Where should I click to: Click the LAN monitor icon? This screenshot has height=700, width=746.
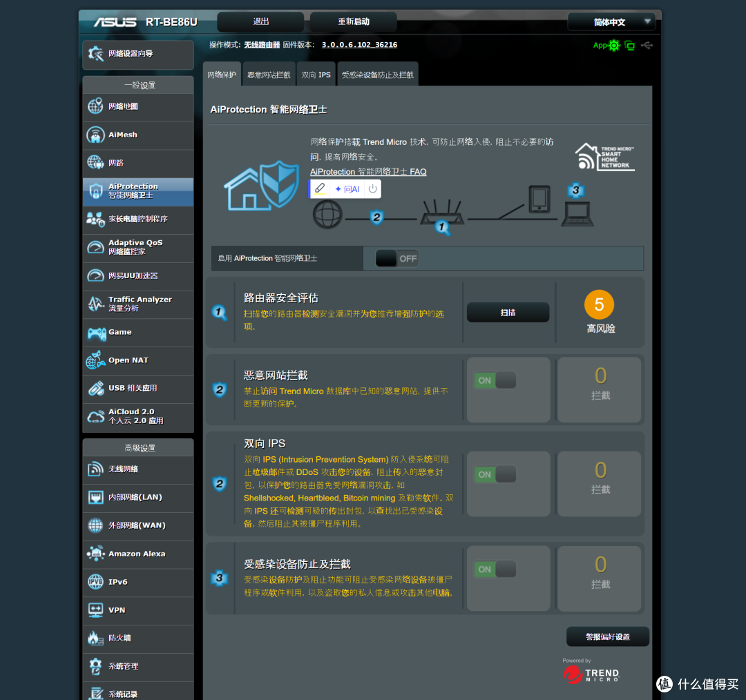[95, 498]
